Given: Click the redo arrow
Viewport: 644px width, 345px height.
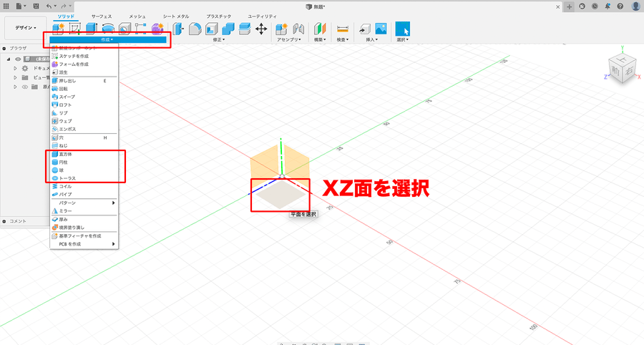Looking at the screenshot, I should pyautogui.click(x=63, y=6).
